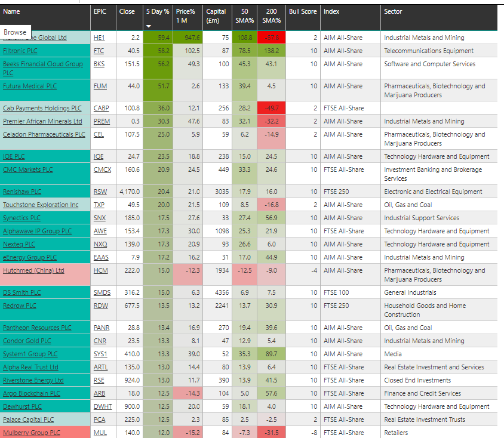This screenshot has height=438, width=504.
Task: Click the sort arrow under 5 Day %
Action: coord(149,26)
